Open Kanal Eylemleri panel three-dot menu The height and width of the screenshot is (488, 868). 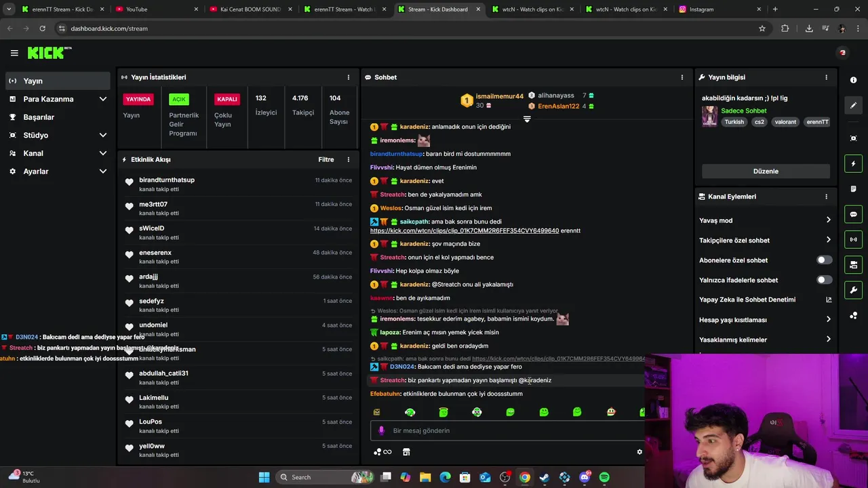[x=826, y=197]
